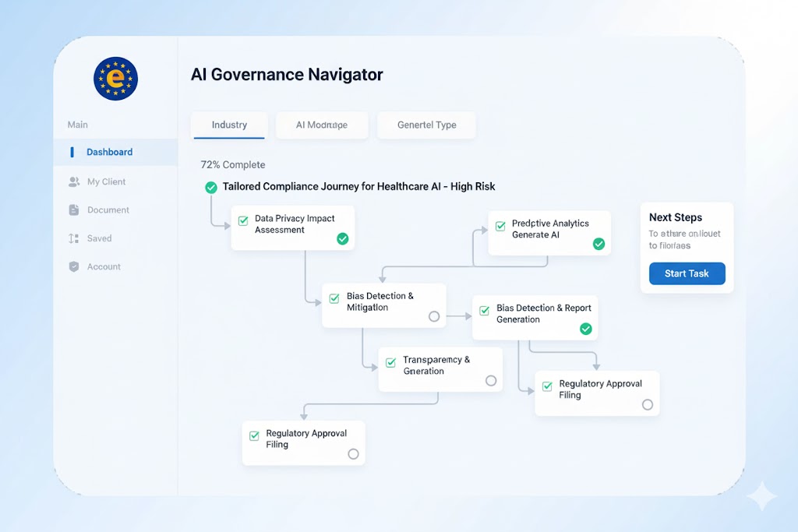Open the Dashboard from the sidebar

pyautogui.click(x=109, y=152)
